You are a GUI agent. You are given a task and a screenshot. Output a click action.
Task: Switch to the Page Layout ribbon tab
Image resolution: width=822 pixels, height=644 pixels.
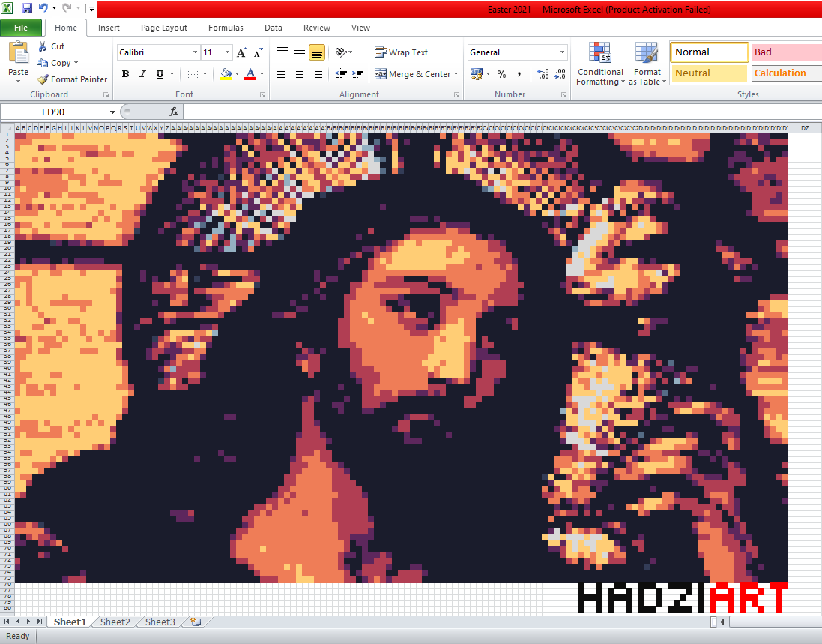[164, 28]
